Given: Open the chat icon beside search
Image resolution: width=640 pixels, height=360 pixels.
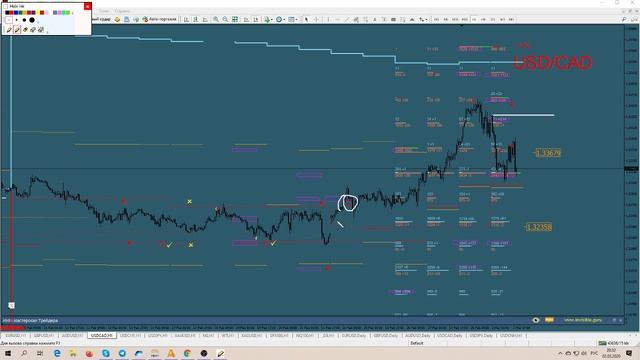Looking at the screenshot, I should 634,19.
